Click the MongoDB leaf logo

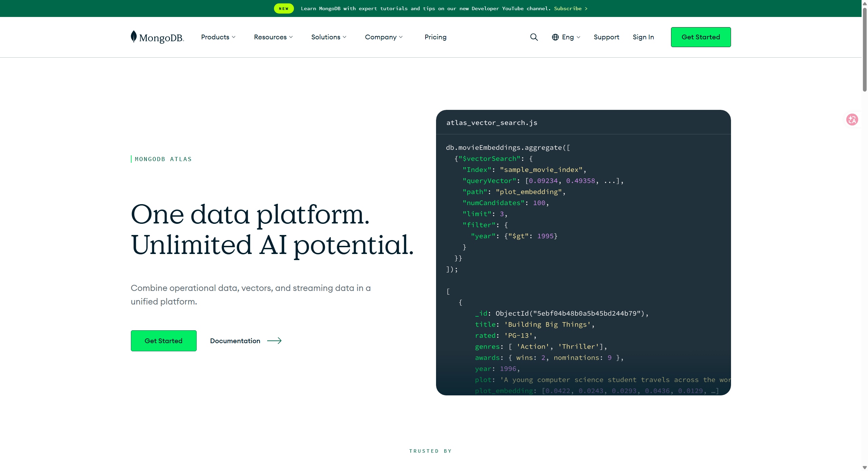[x=134, y=37]
